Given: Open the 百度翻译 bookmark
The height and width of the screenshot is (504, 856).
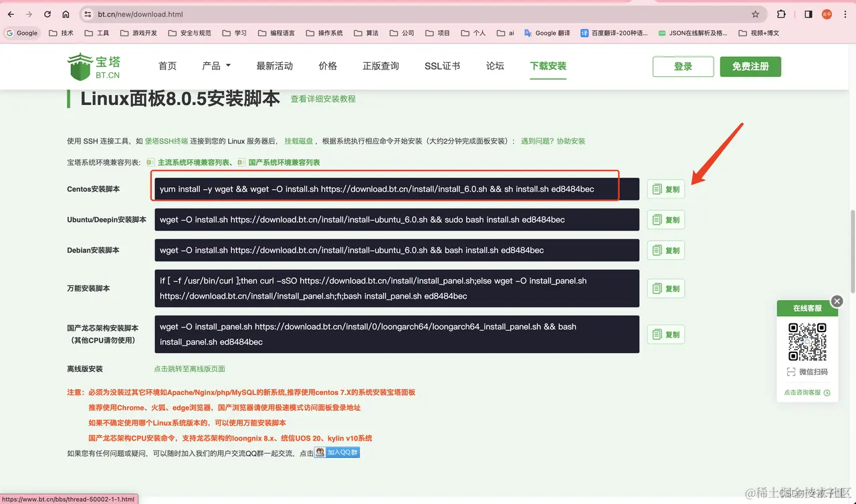Looking at the screenshot, I should [614, 33].
